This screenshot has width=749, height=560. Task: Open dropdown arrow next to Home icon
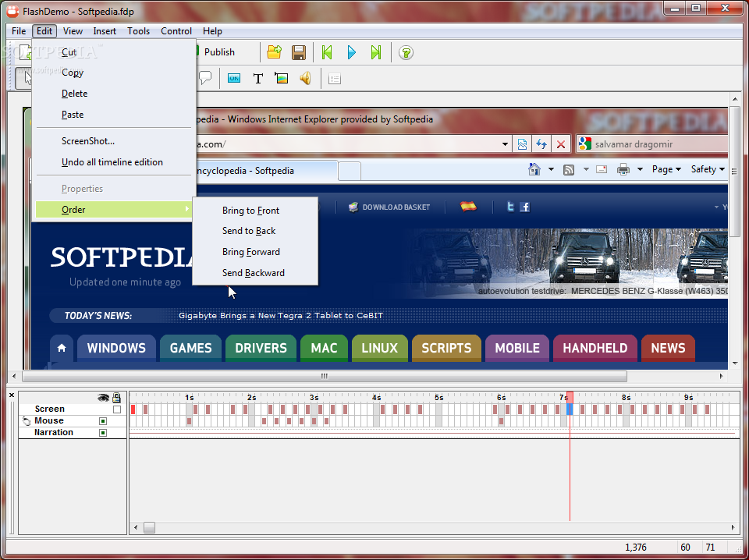click(x=551, y=169)
